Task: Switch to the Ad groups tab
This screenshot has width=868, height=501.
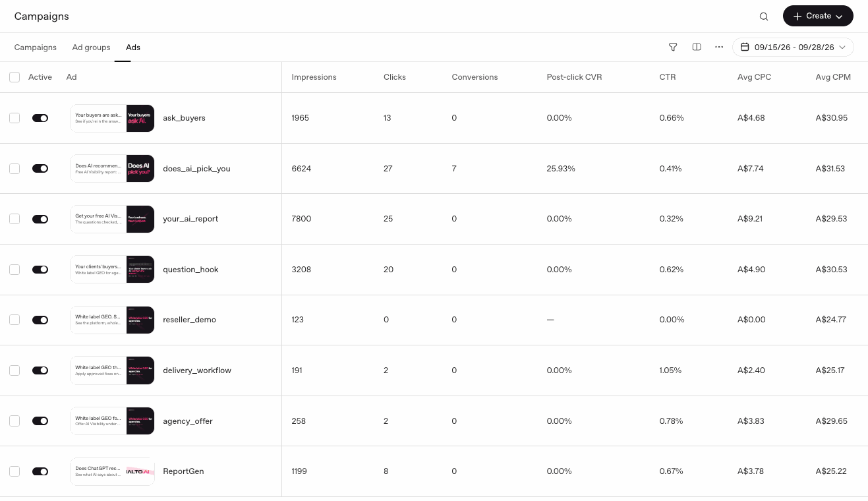Action: (x=91, y=47)
